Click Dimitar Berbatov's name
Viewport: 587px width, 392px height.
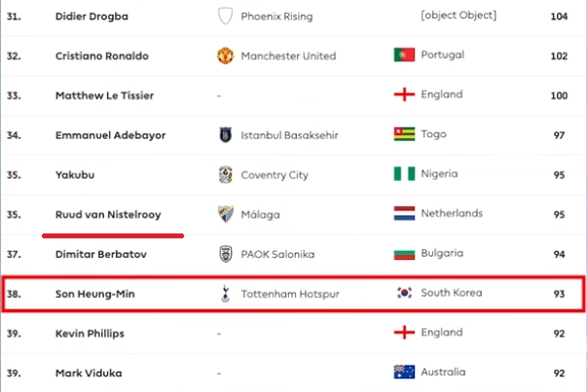click(101, 254)
